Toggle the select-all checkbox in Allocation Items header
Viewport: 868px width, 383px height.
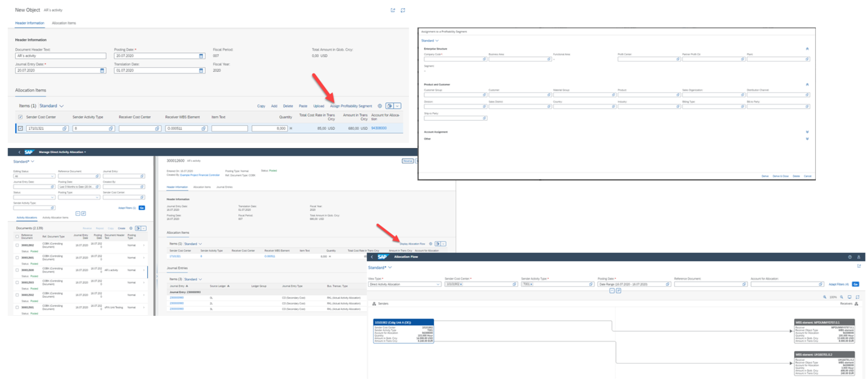pos(20,117)
